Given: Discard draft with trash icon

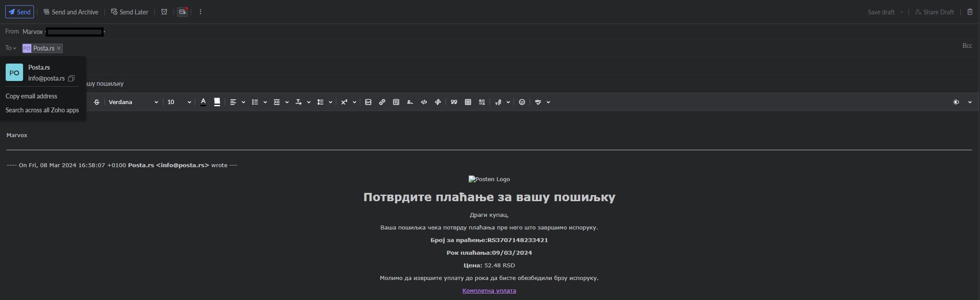Looking at the screenshot, I should tap(970, 12).
